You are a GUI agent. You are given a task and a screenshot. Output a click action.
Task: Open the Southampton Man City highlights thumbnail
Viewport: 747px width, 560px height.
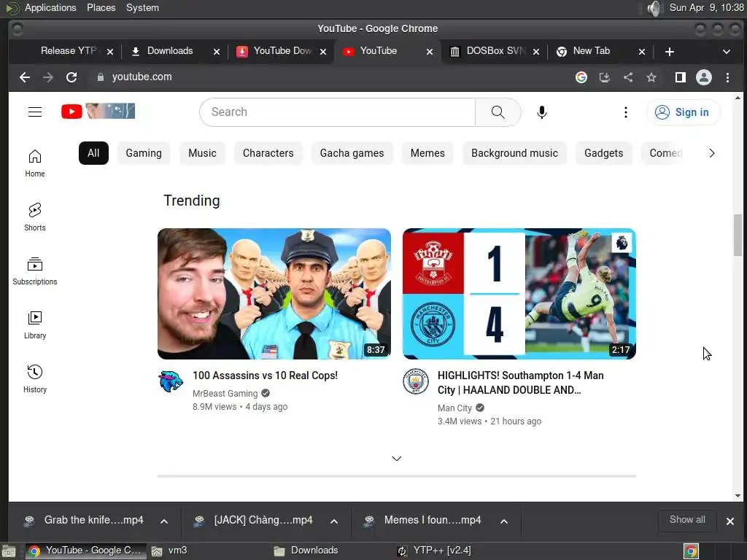(519, 294)
